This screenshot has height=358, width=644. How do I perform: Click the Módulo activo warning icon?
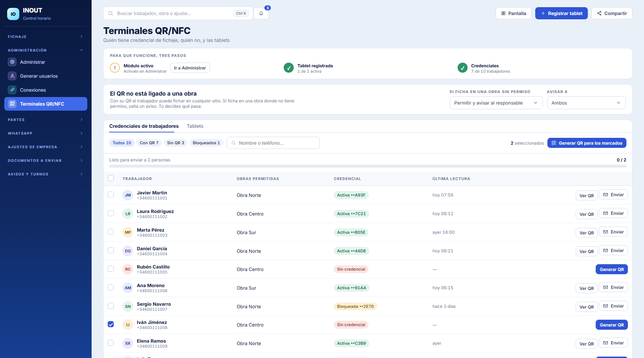click(x=115, y=68)
